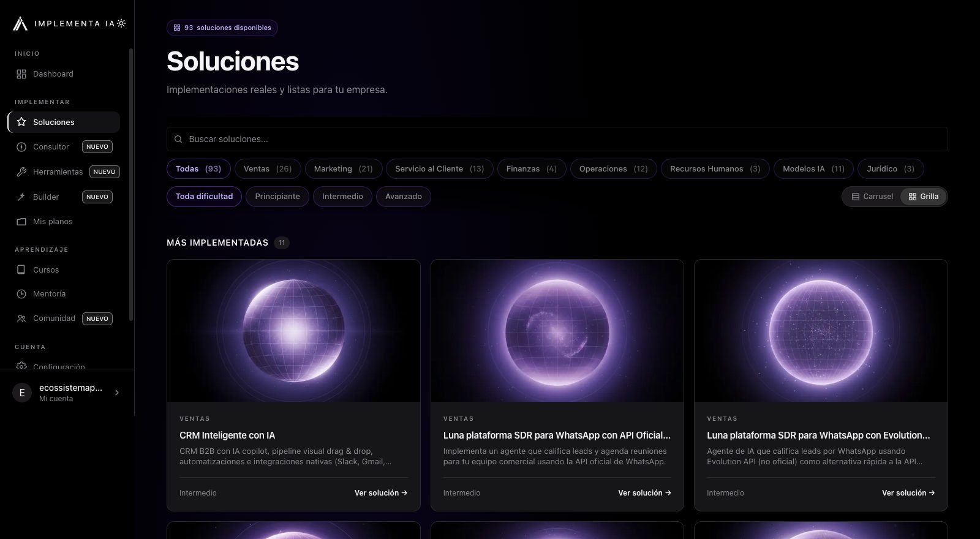This screenshot has width=980, height=539.
Task: Filter by Modelos IA (11)
Action: pyautogui.click(x=814, y=168)
